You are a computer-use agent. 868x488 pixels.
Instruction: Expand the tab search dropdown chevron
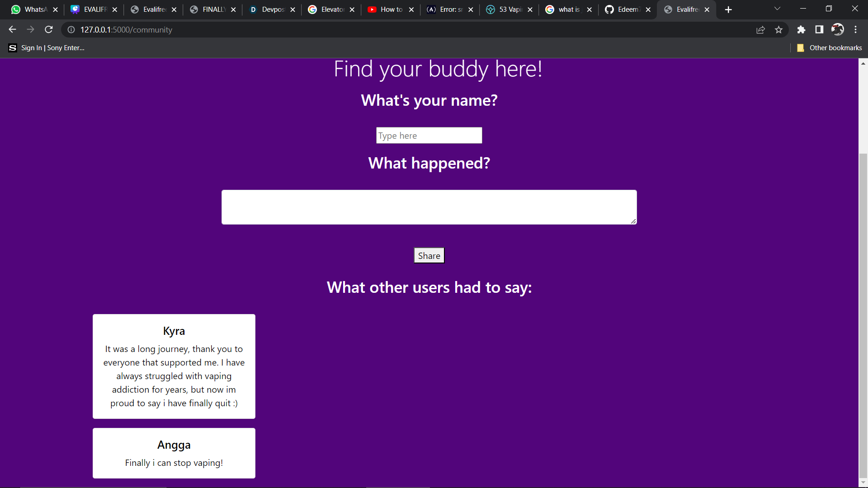777,9
